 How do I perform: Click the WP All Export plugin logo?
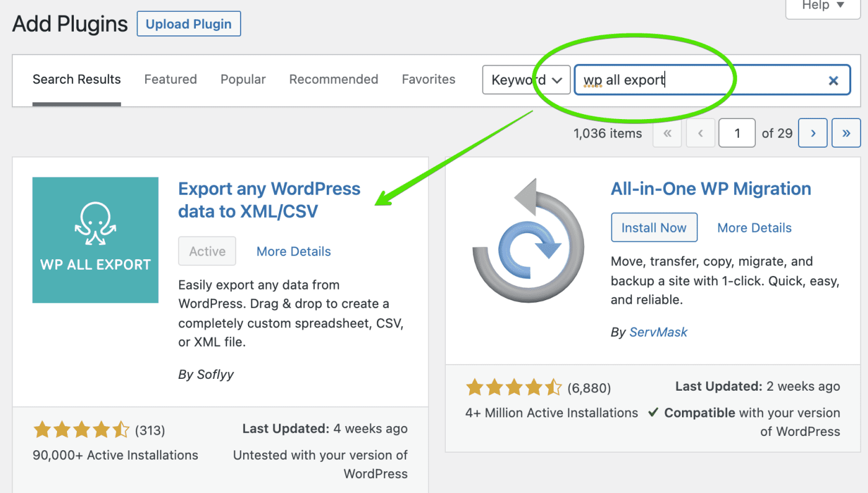(x=95, y=240)
